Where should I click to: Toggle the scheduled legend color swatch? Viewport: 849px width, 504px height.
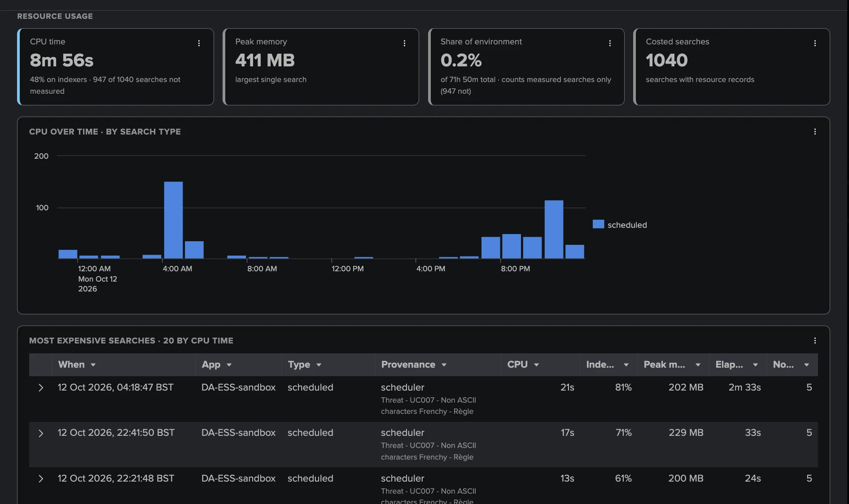tap(598, 224)
